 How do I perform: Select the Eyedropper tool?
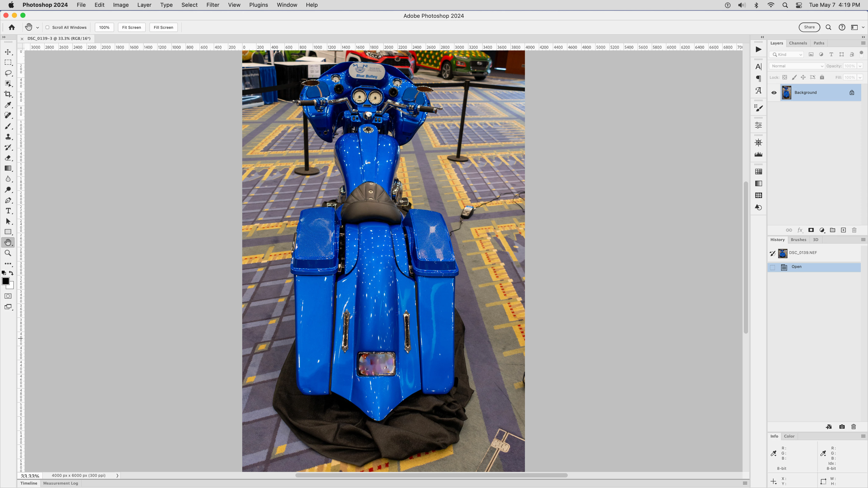pos(8,105)
